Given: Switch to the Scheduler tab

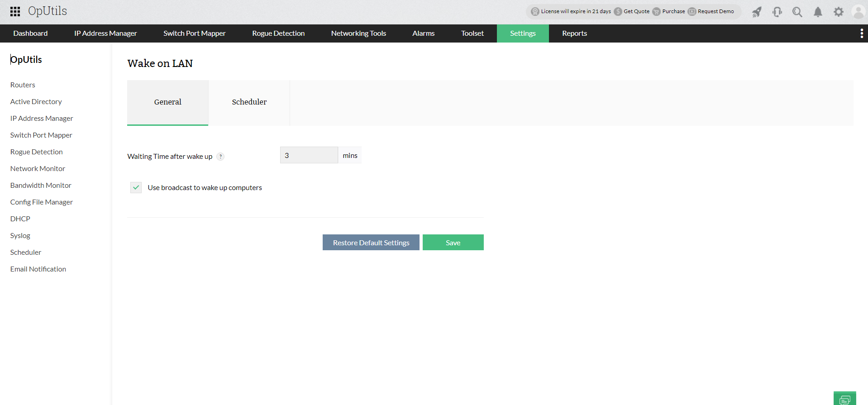Looking at the screenshot, I should coord(249,103).
